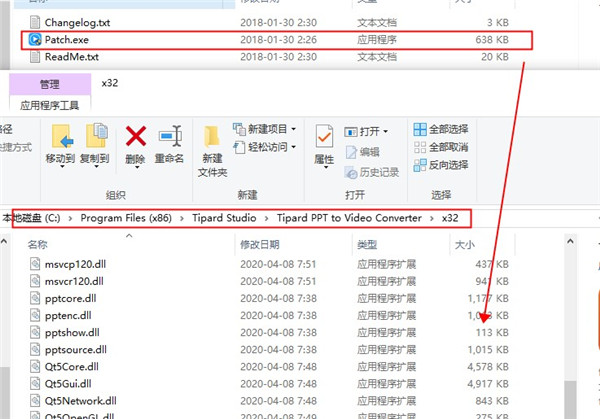
Task: Click the ReadMe.txt document icon
Action: click(35, 57)
